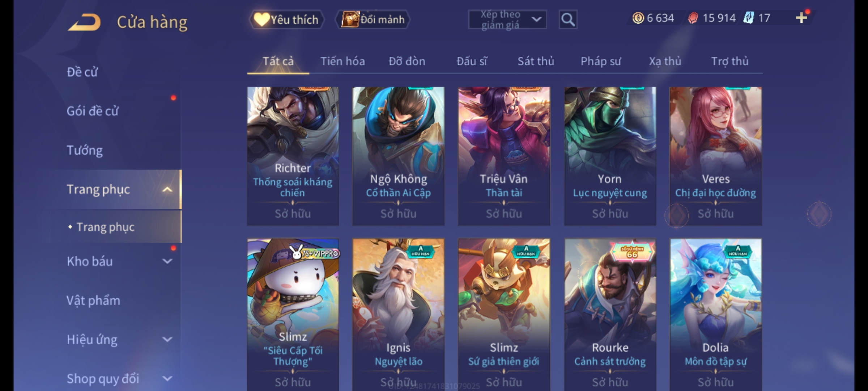Open Yêu thích favorites heart button
The image size is (868, 391).
[x=286, y=20]
